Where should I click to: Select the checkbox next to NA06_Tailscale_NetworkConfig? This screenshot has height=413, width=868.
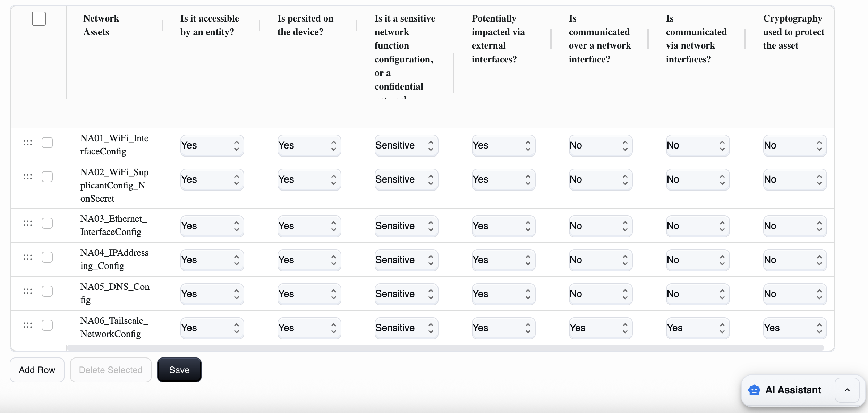coord(47,325)
